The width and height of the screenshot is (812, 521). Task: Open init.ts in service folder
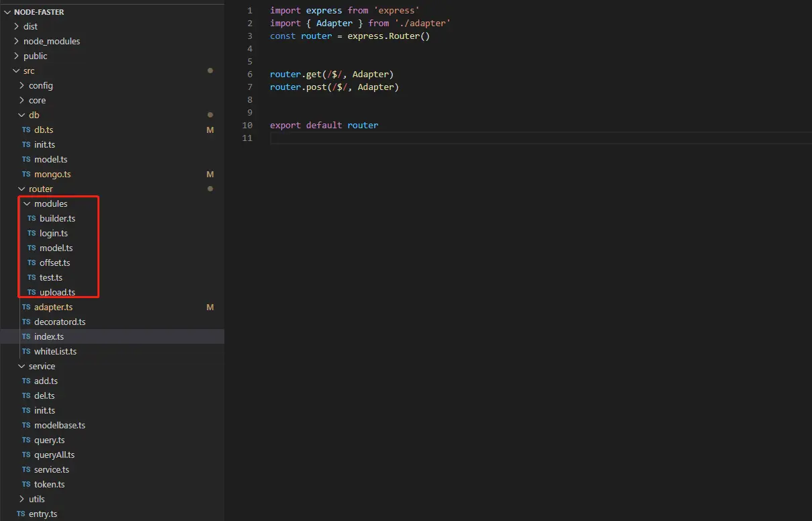coord(44,410)
